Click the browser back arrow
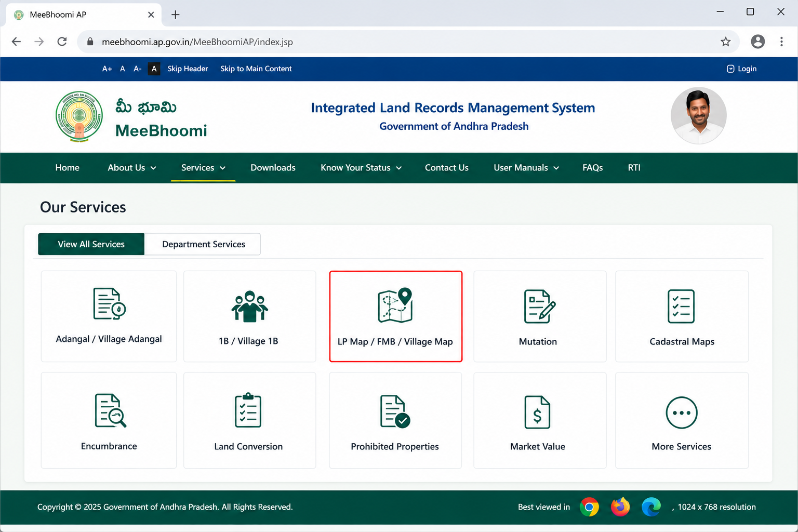The image size is (798, 532). 17,42
